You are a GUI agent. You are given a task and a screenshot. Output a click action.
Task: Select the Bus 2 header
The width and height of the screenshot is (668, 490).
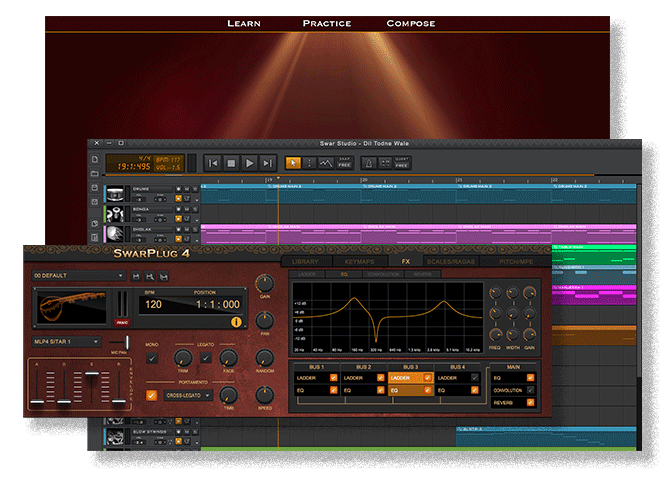click(363, 367)
